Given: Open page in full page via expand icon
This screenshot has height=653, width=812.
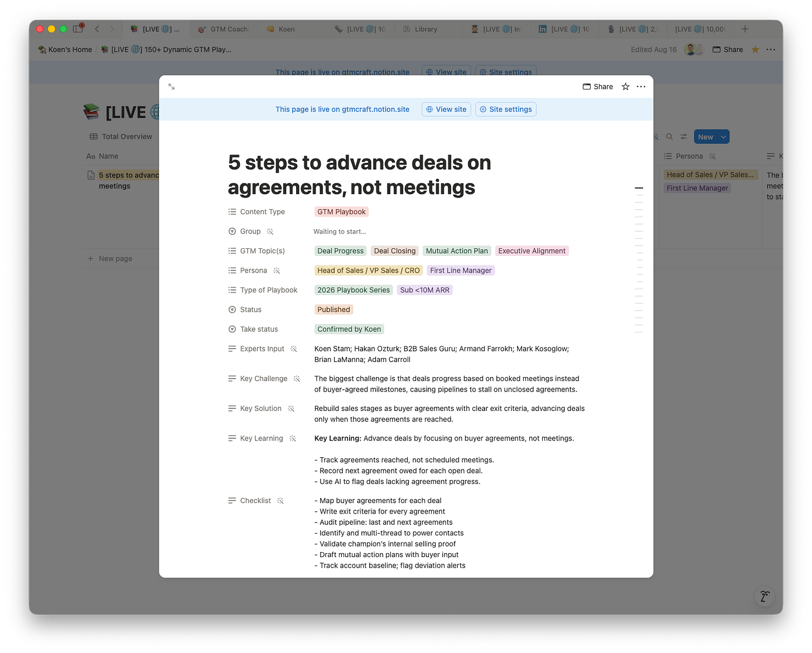Looking at the screenshot, I should click(x=172, y=87).
